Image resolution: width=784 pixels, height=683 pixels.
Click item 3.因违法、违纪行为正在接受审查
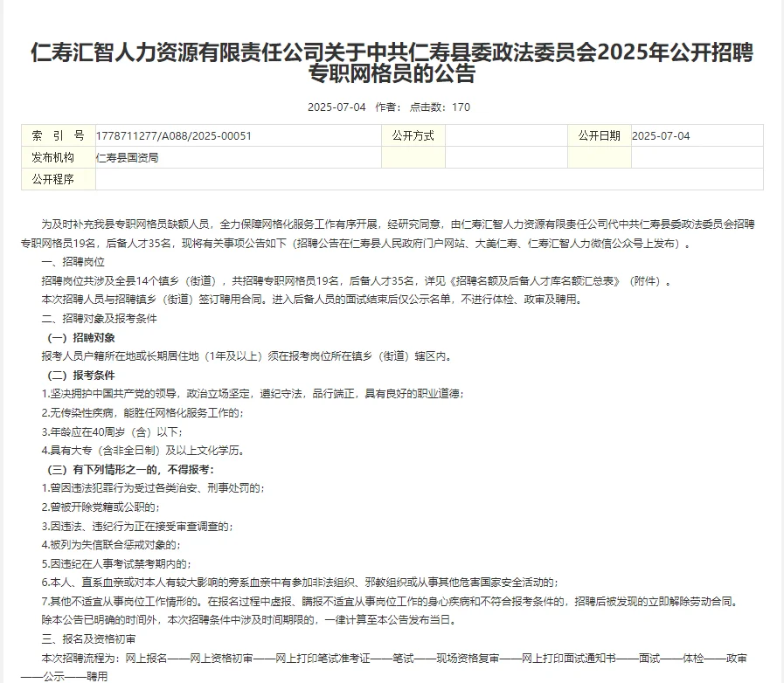coord(137,526)
